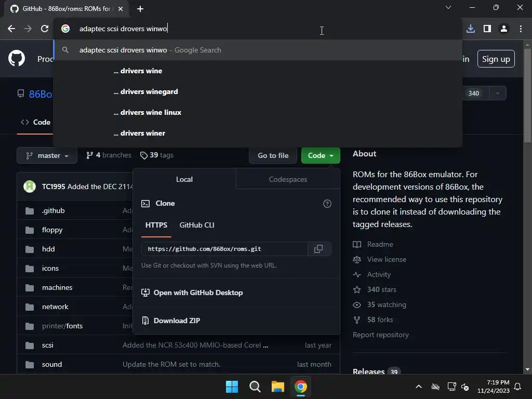Screen dimensions: 532x399
Task: Select the HTTPS clone option
Action: 156,225
